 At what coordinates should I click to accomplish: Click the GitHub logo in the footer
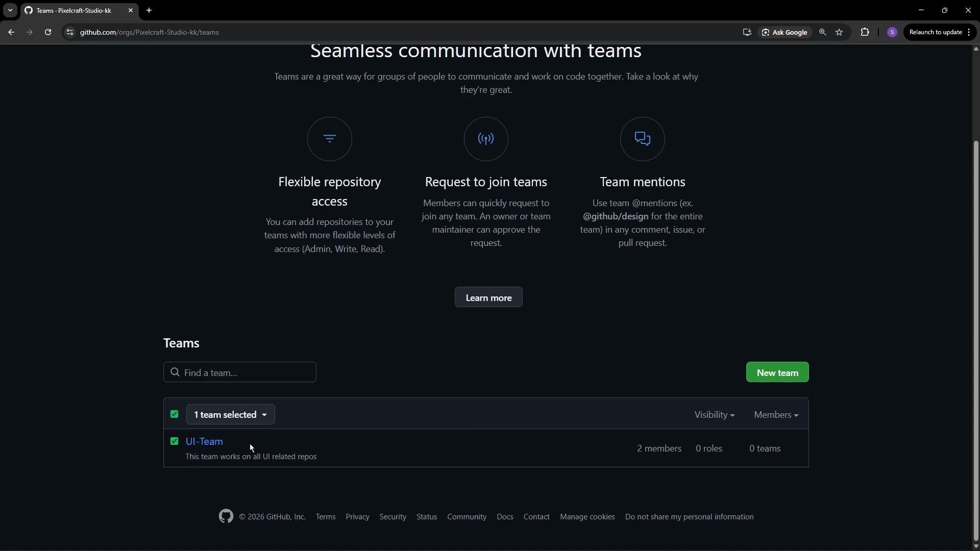click(x=226, y=516)
